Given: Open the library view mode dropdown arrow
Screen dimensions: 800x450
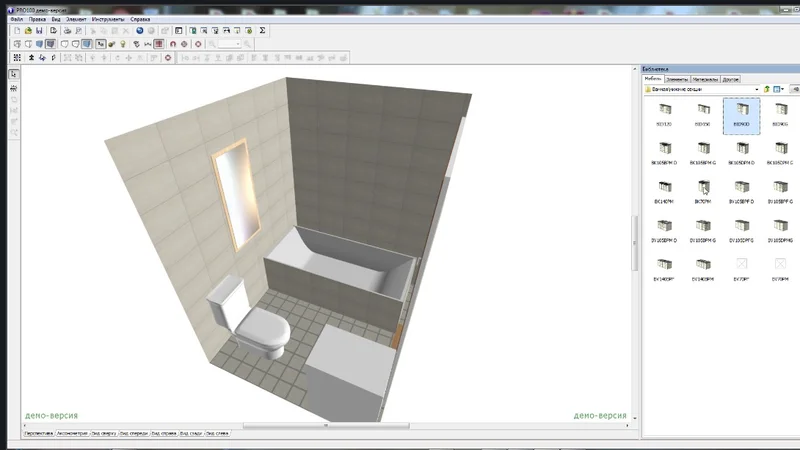Looking at the screenshot, I should pyautogui.click(x=783, y=89).
